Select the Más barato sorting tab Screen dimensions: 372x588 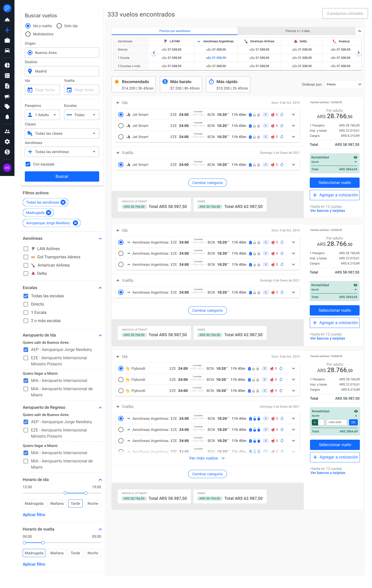[181, 84]
